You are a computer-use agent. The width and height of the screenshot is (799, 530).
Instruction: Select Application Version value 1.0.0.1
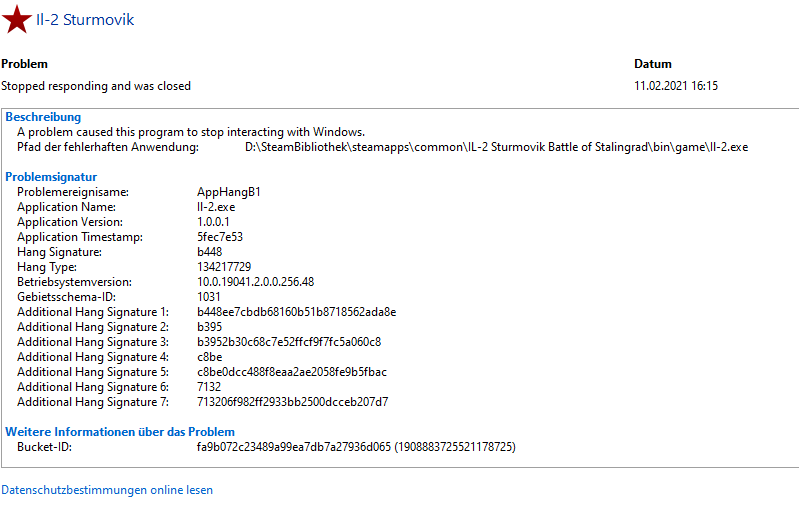click(213, 222)
